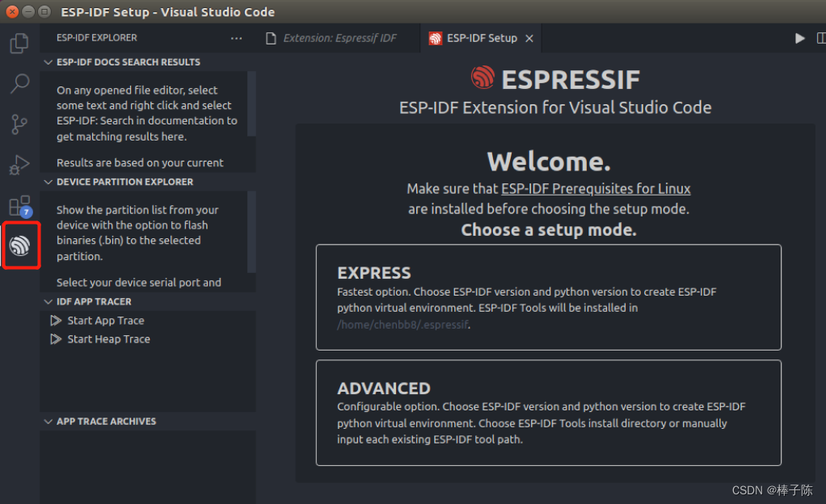The image size is (826, 504).
Task: Select Start App Trace item
Action: click(148, 320)
